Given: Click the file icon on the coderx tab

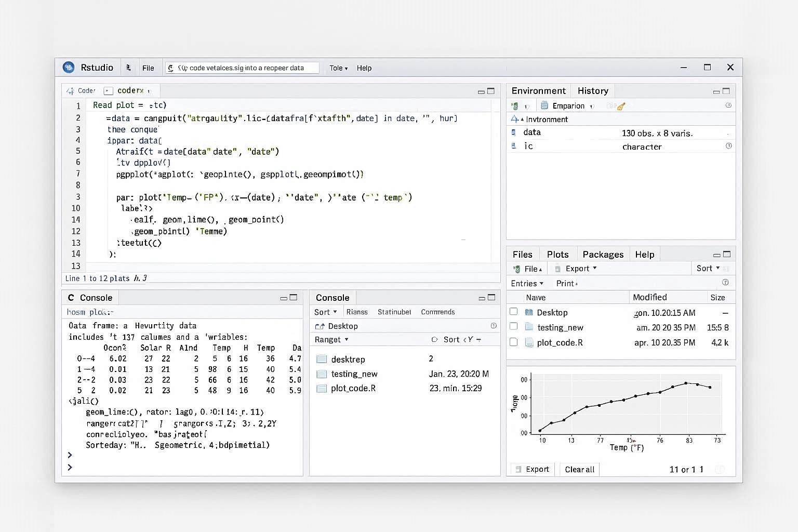Looking at the screenshot, I should click(x=108, y=90).
